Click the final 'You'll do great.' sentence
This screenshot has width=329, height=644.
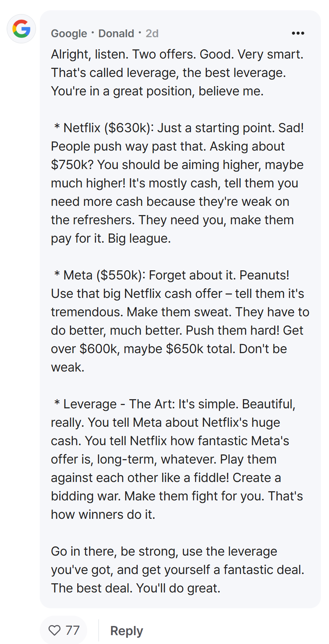178,588
